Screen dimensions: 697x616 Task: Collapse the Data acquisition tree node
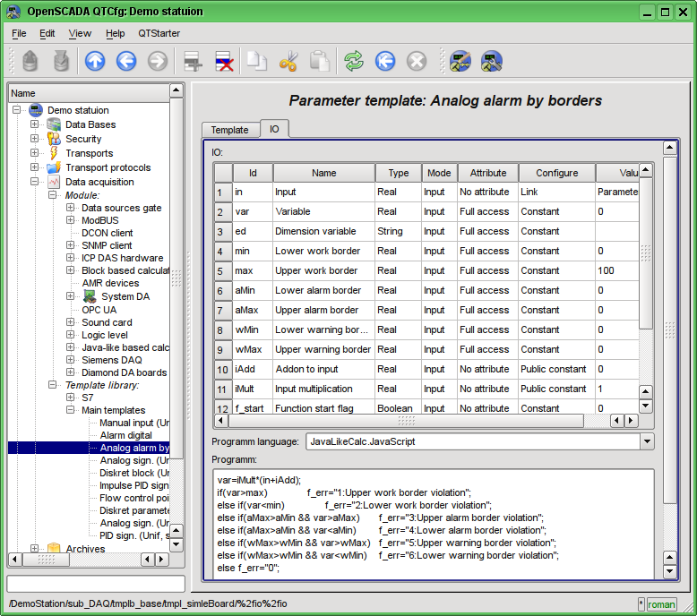coord(35,182)
